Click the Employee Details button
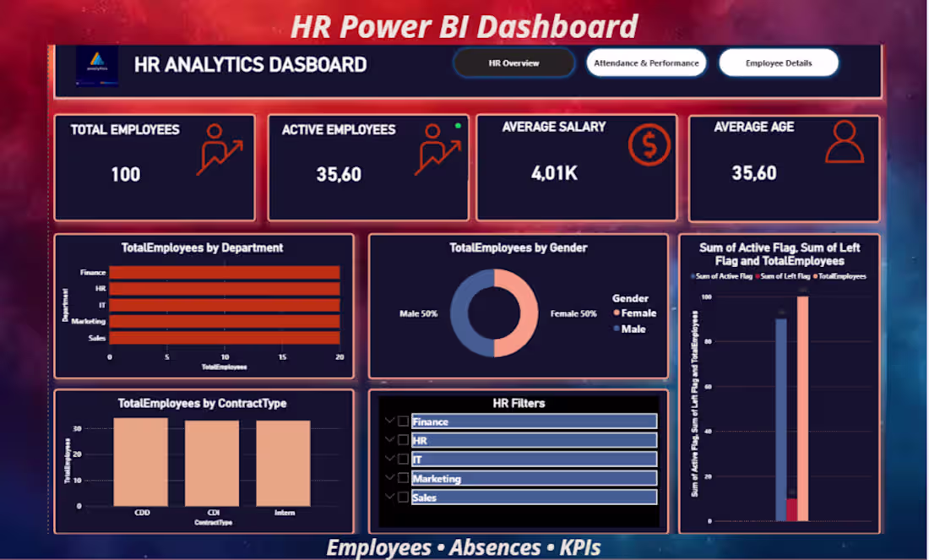 (x=779, y=63)
